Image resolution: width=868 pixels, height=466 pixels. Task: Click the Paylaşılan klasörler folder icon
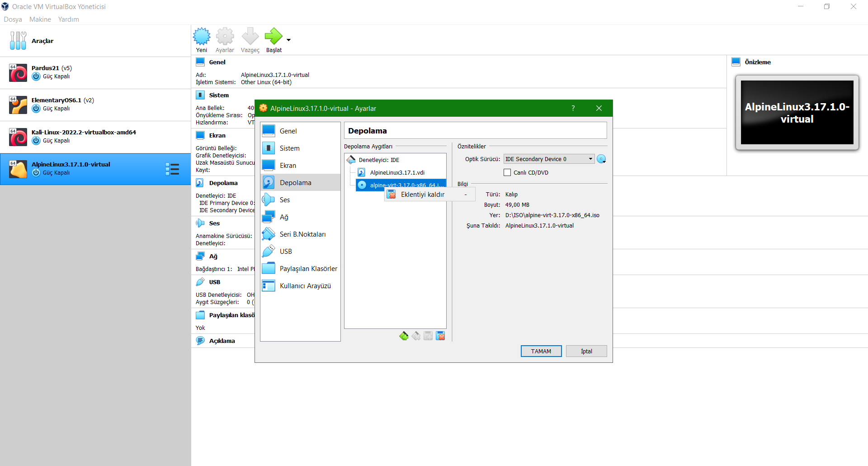[200, 315]
